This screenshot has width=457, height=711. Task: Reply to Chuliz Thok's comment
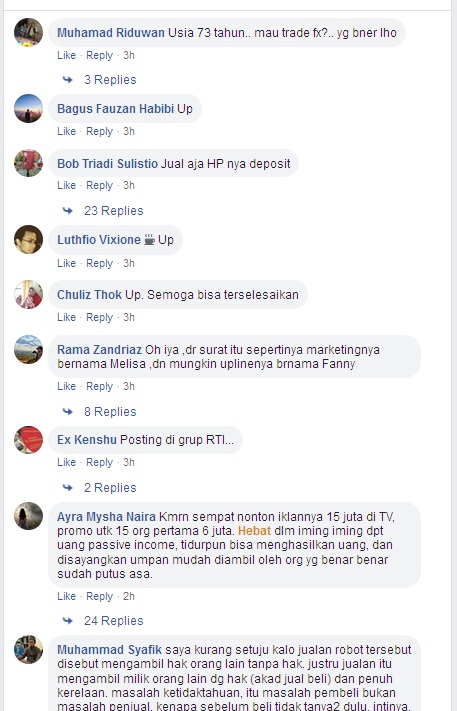coord(99,317)
